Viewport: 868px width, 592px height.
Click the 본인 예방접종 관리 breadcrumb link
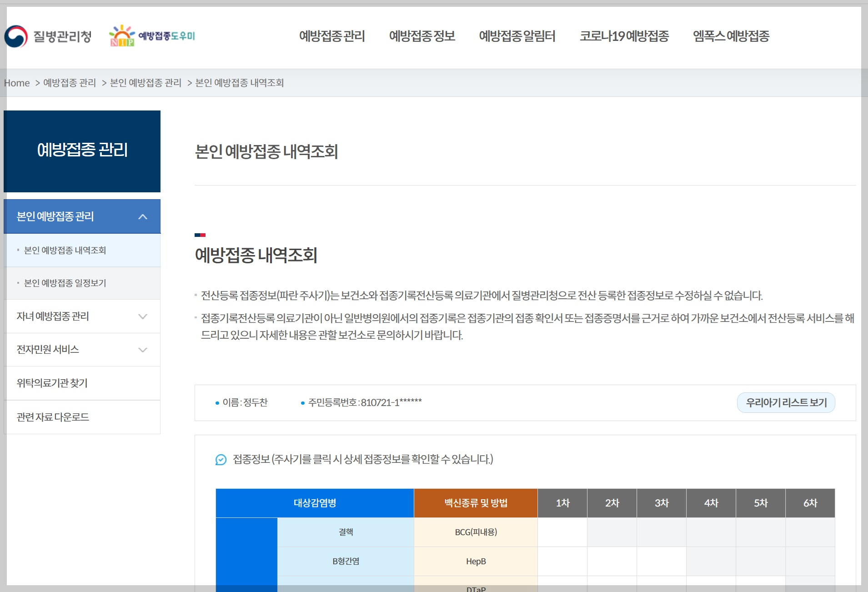point(146,83)
